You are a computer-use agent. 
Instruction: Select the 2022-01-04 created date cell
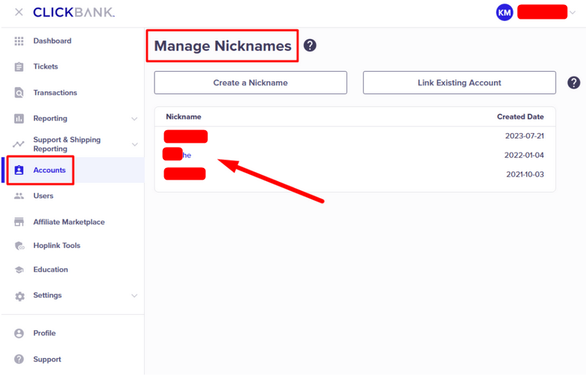(x=524, y=155)
